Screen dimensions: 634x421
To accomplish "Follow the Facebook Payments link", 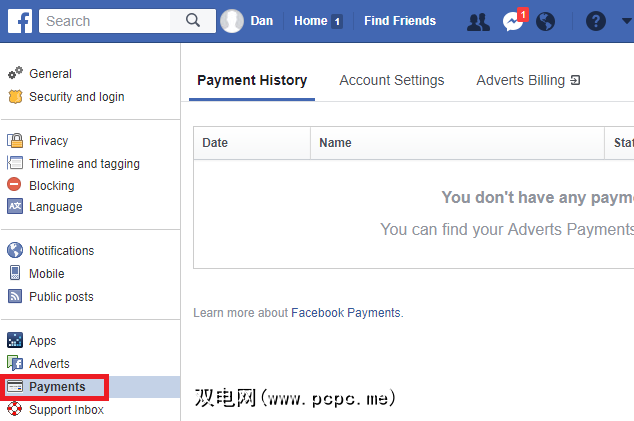I will pyautogui.click(x=346, y=313).
